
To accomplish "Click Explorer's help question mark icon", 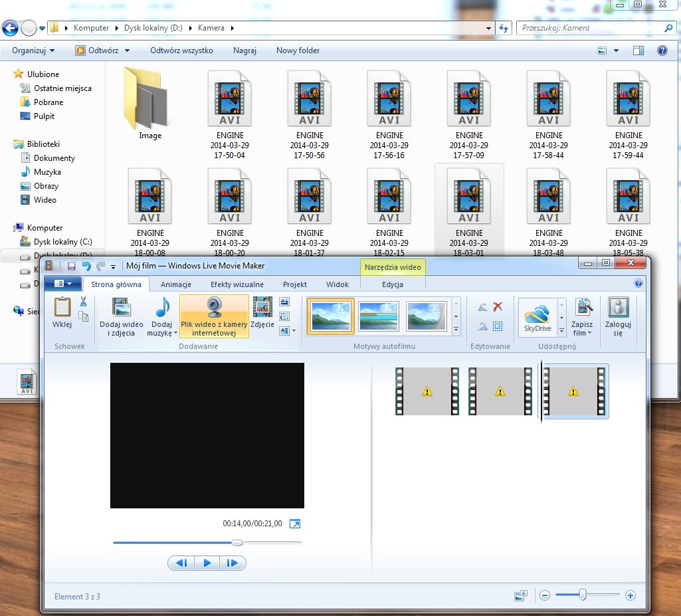I will [662, 51].
